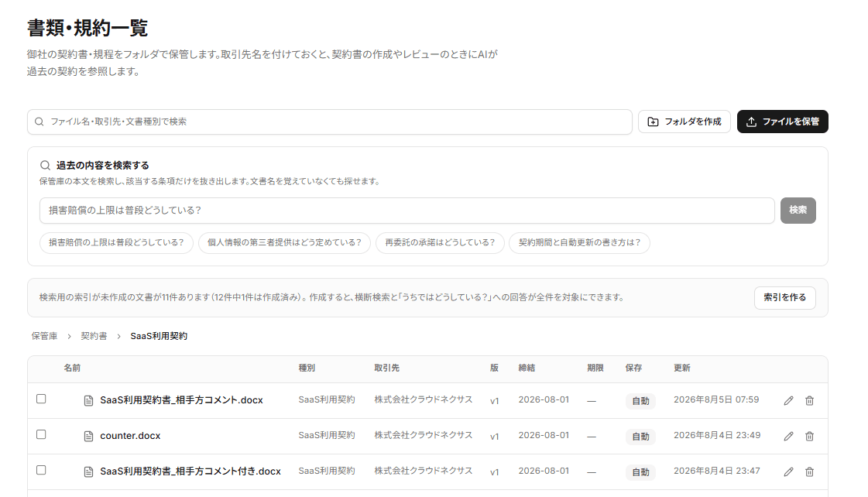Click the pencil icon in the counter.docx row
The width and height of the screenshot is (868, 497).
click(x=789, y=436)
